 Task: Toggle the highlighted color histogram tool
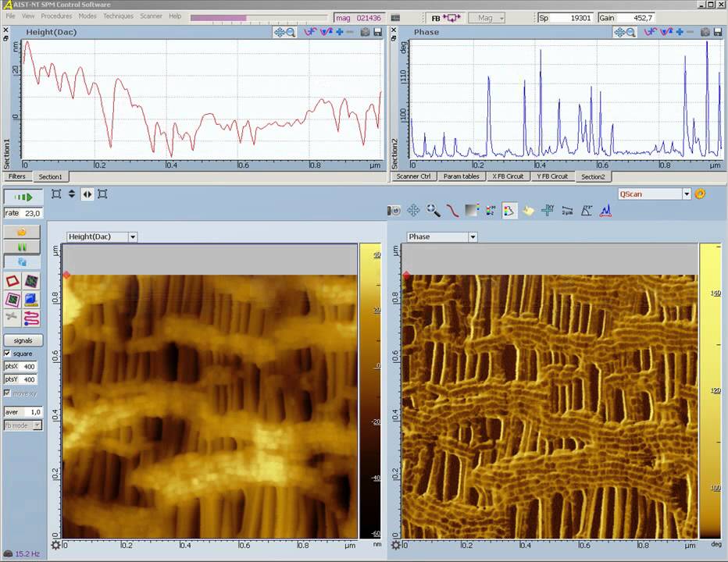[509, 211]
